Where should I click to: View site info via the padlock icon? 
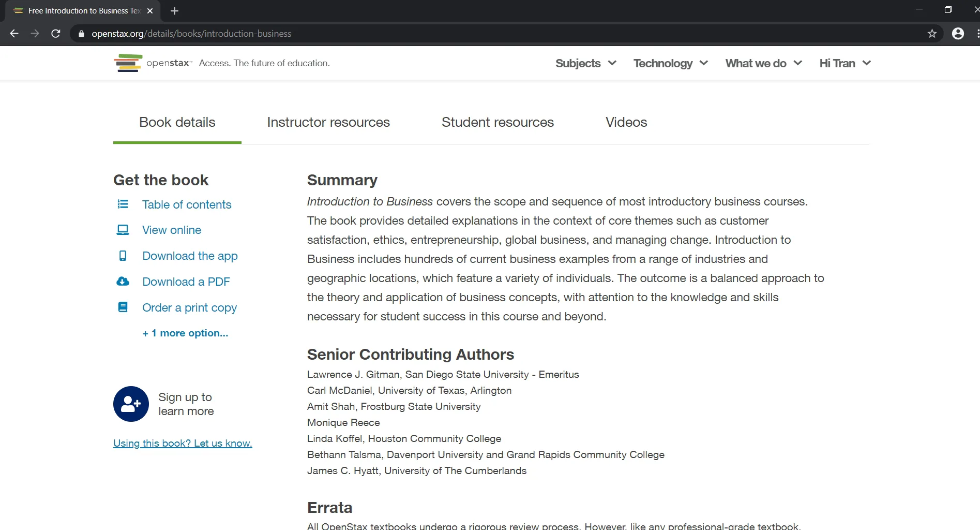[81, 34]
